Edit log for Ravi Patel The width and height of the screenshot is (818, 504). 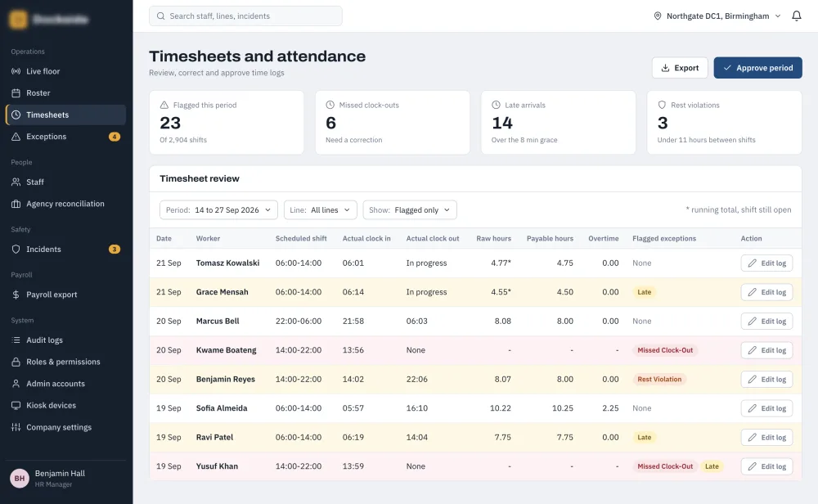(767, 437)
